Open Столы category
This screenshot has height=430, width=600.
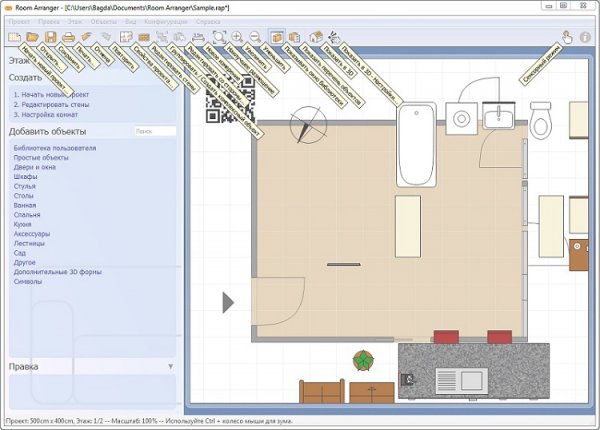click(x=24, y=195)
